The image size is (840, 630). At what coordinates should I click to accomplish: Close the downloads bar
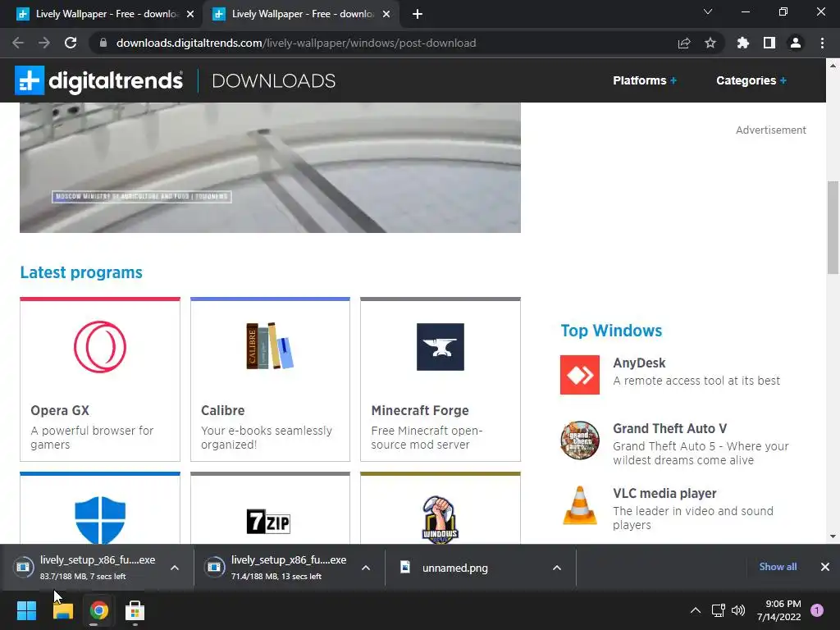pyautogui.click(x=825, y=567)
